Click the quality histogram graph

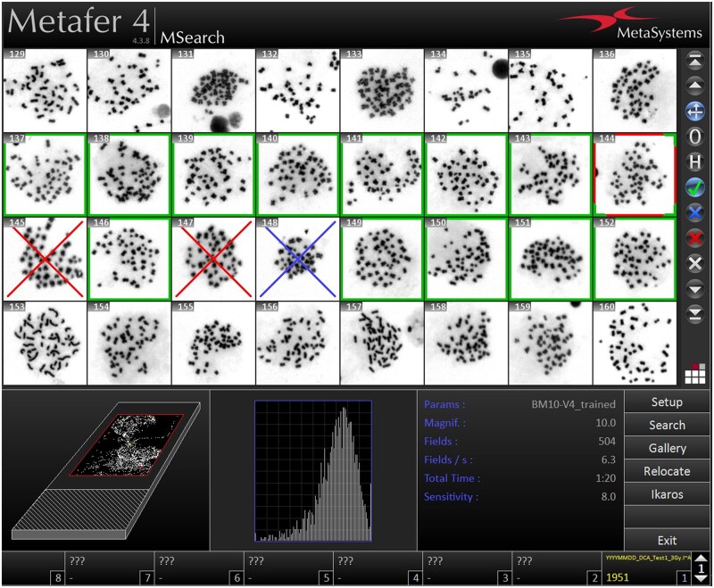tap(313, 471)
